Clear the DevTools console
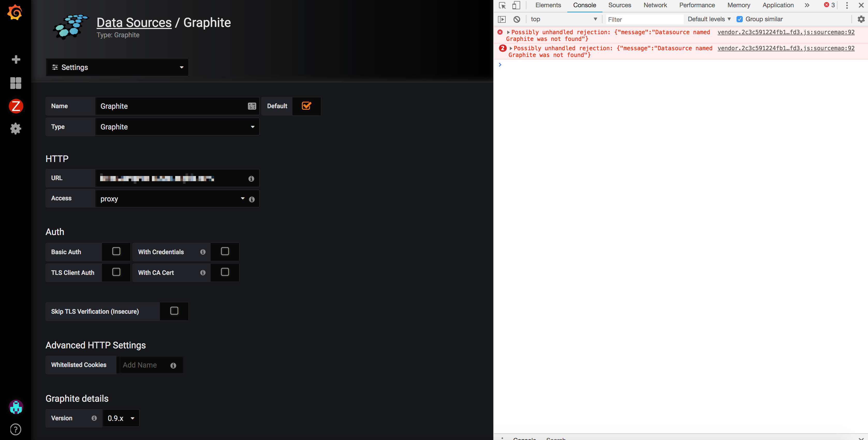The width and height of the screenshot is (868, 440). point(517,19)
